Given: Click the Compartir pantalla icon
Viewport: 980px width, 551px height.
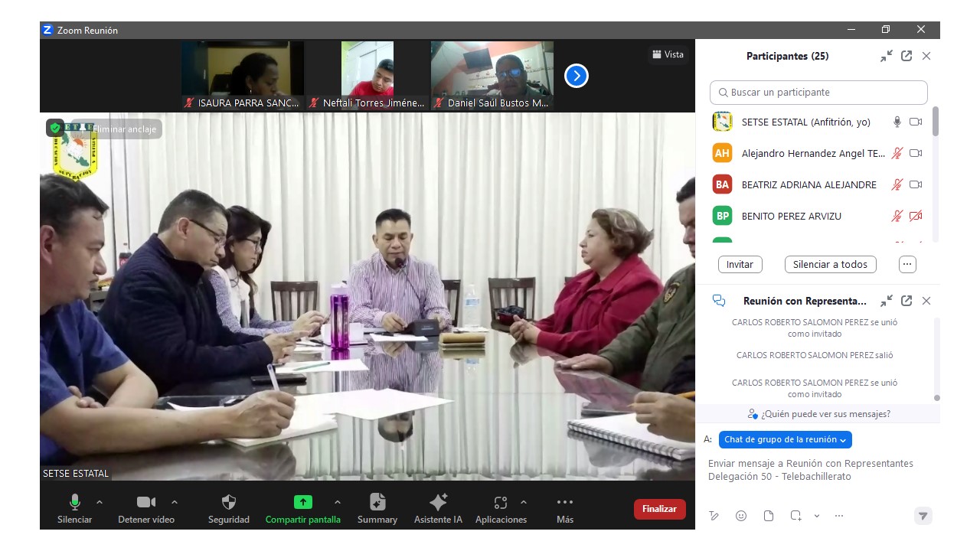Looking at the screenshot, I should point(303,503).
